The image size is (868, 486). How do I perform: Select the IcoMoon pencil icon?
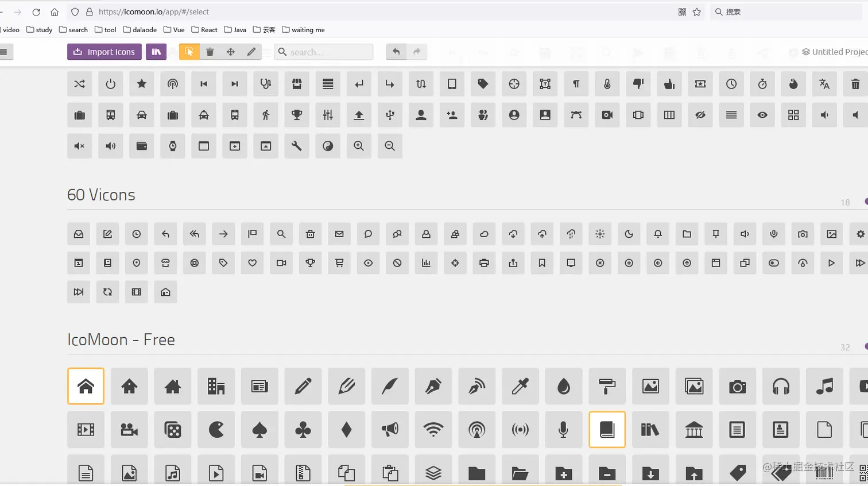[x=303, y=386]
